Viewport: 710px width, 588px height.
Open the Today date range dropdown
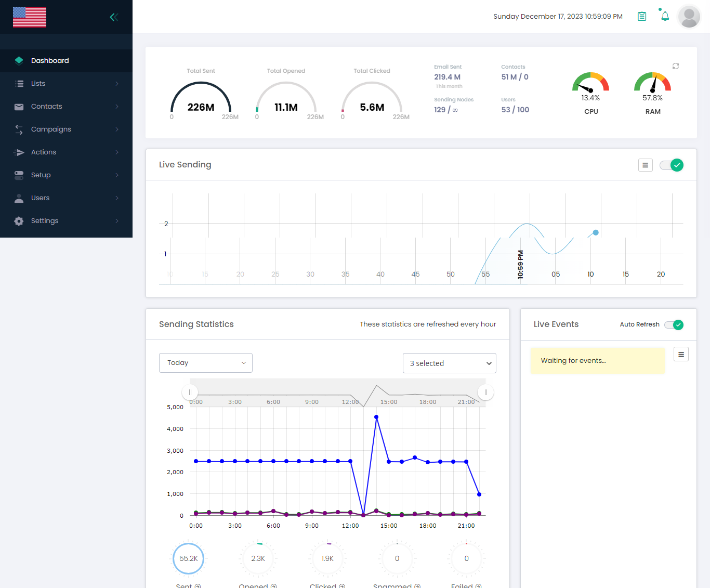click(x=206, y=363)
